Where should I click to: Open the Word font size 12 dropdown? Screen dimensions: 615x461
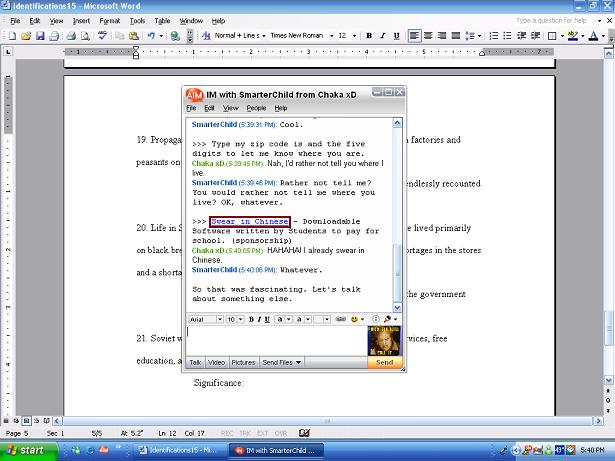(x=354, y=36)
